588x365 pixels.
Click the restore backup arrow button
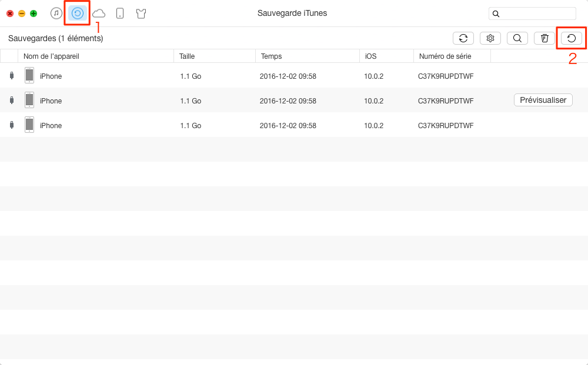(571, 38)
